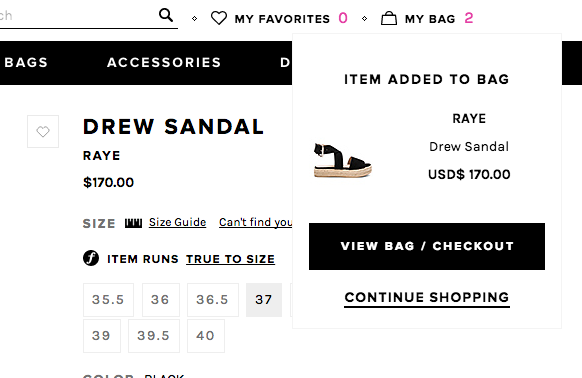Open the Bags navigation menu
This screenshot has width=582, height=378.
coord(26,62)
